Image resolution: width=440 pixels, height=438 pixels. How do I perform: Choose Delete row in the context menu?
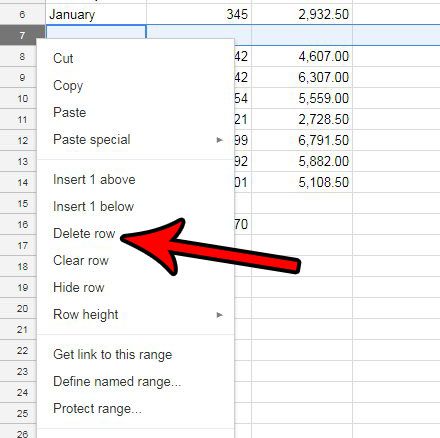(x=135, y=234)
